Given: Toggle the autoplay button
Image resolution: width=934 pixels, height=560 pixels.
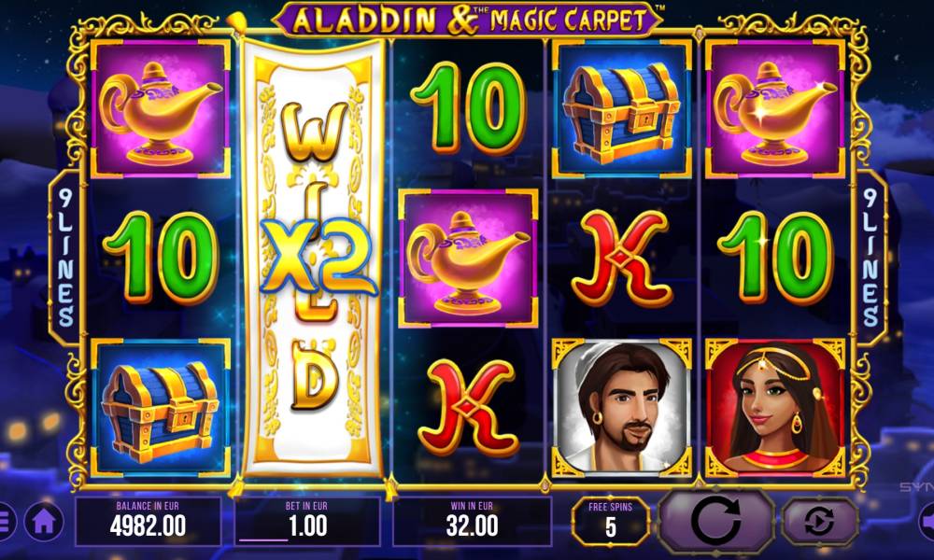Looking at the screenshot, I should (820, 522).
